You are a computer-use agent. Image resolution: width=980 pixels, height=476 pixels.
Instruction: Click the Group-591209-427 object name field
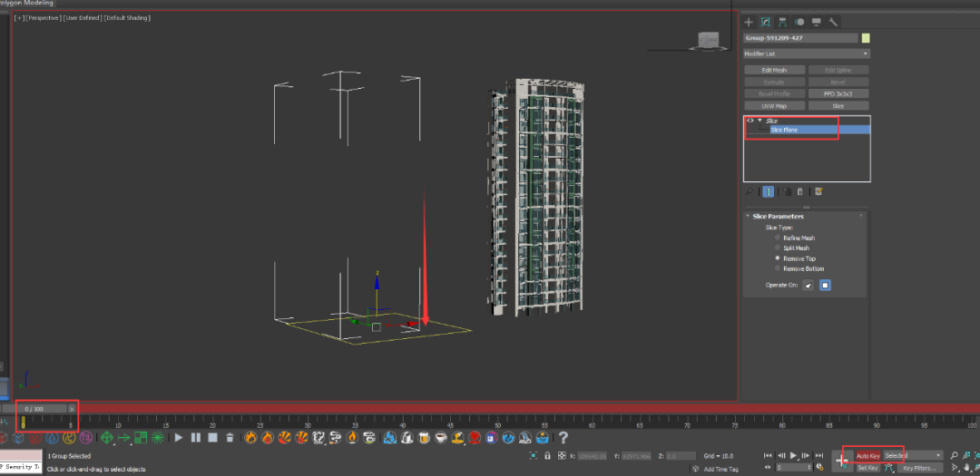click(x=800, y=38)
